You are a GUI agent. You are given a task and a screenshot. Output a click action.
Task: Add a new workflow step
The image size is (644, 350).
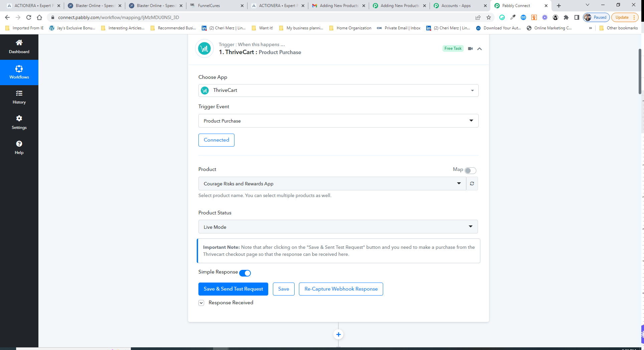pos(338,334)
